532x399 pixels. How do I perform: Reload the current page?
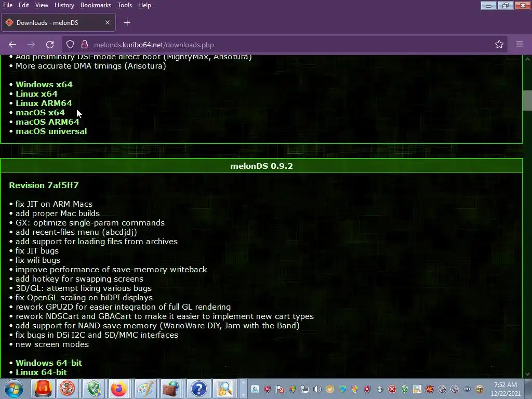(x=50, y=45)
